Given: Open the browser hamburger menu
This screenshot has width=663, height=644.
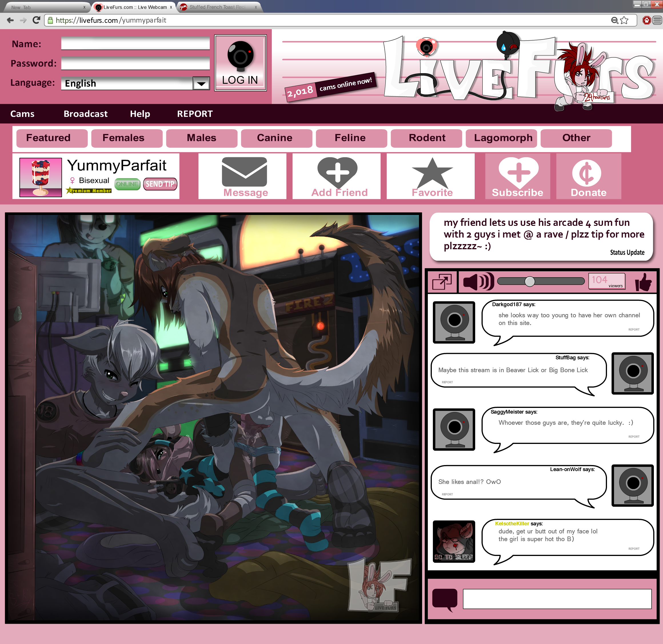Looking at the screenshot, I should pos(657,20).
